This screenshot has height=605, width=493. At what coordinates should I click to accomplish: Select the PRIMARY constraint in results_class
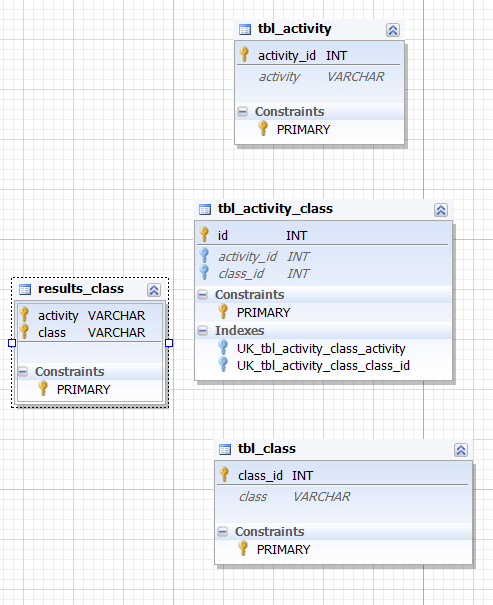click(83, 390)
